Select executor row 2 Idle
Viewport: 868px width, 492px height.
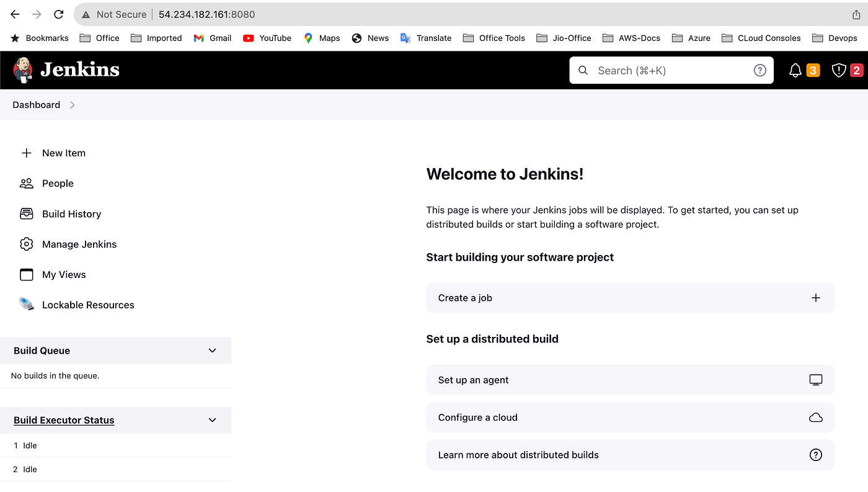coord(115,470)
